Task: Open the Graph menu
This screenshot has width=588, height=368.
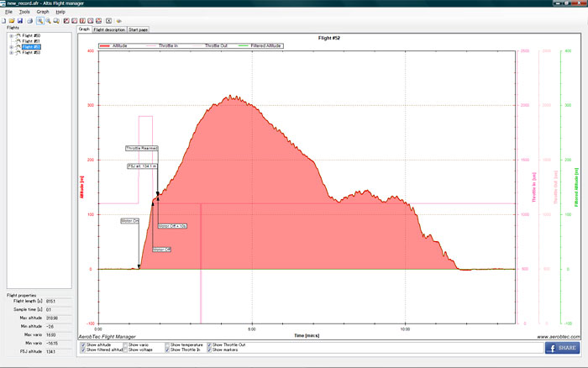Action: coord(43,12)
